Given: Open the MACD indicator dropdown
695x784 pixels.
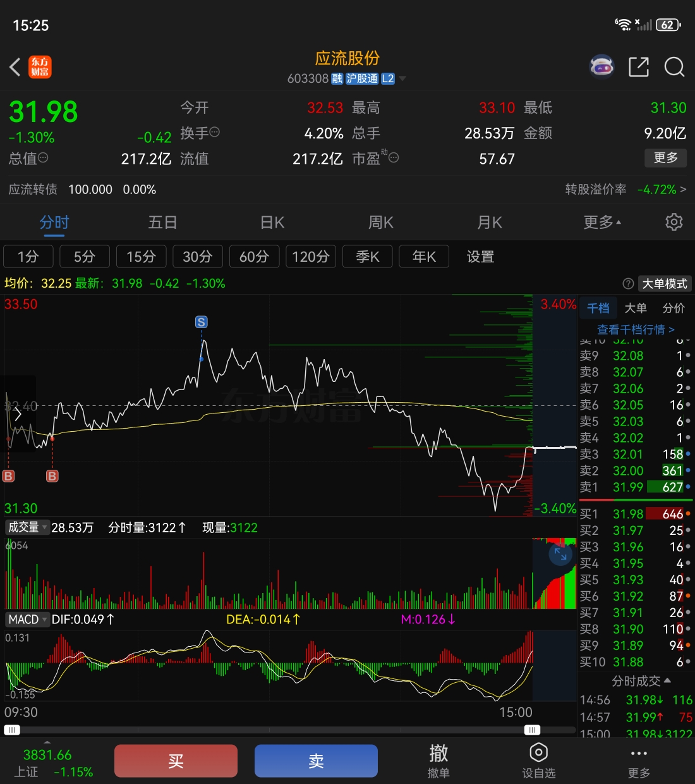Looking at the screenshot, I should [27, 620].
